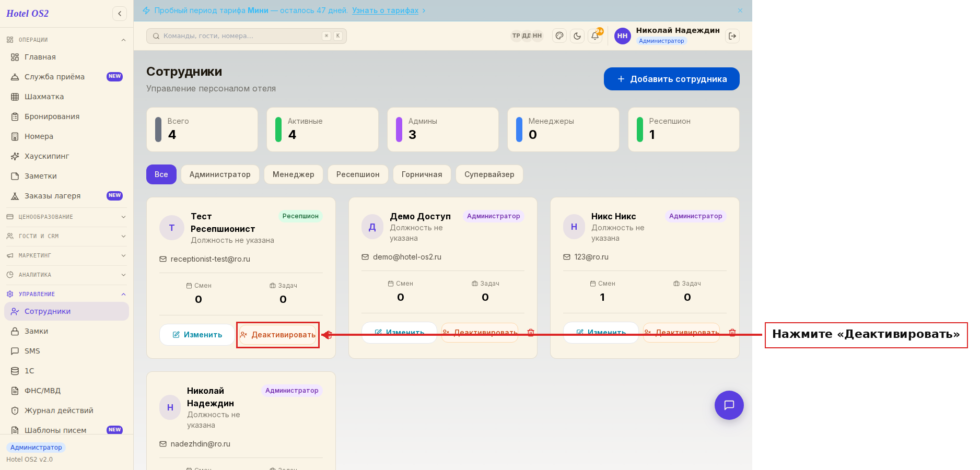Select the Горничная filter tab

tap(422, 174)
